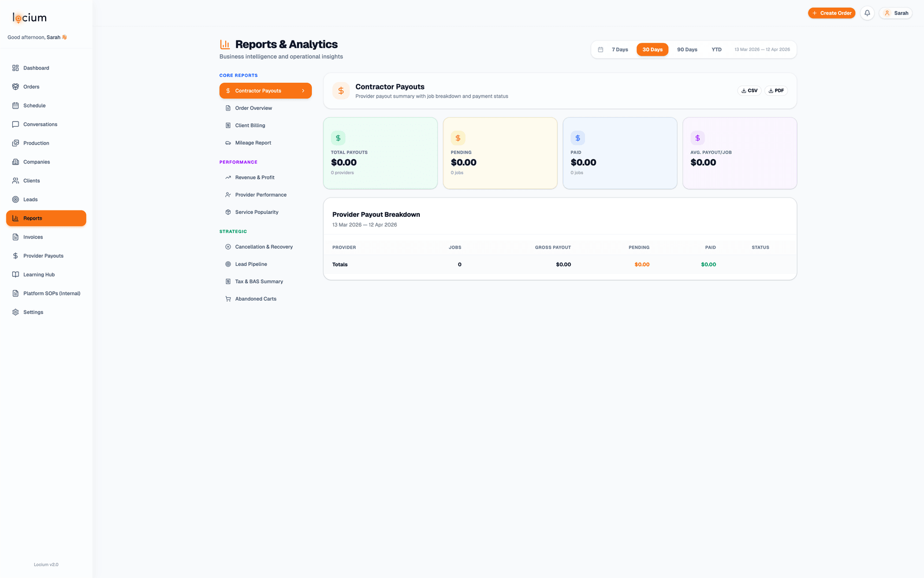
Task: Open the Mileage Report
Action: point(266,143)
